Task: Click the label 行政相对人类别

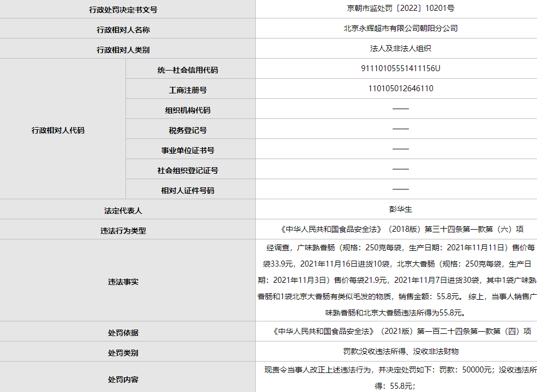Action: (x=123, y=50)
